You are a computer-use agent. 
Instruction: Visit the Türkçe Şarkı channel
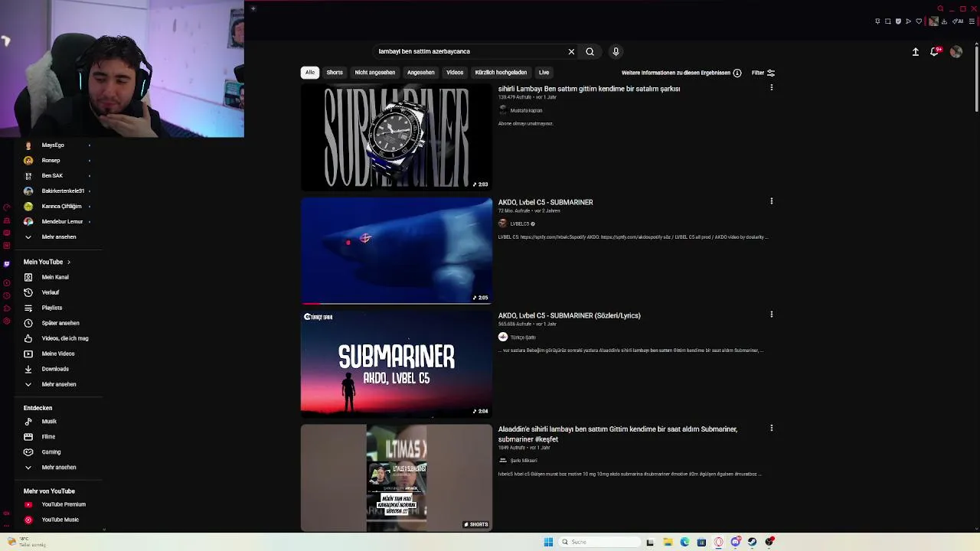[523, 337]
